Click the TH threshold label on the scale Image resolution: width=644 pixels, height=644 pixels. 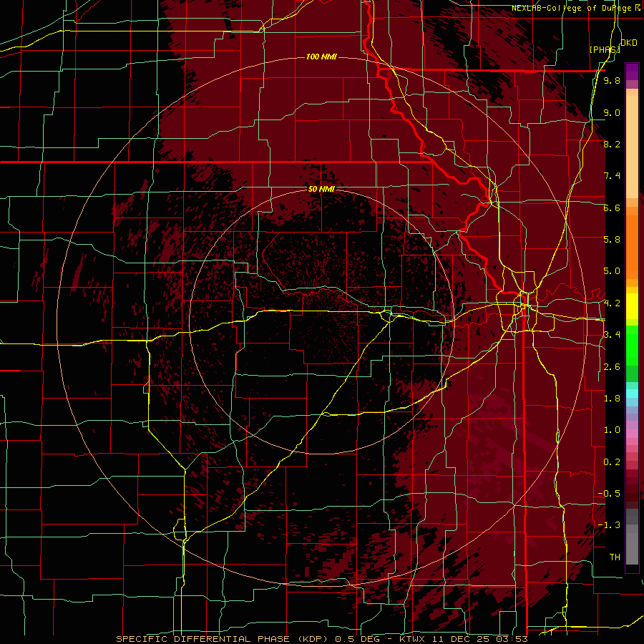pos(615,557)
